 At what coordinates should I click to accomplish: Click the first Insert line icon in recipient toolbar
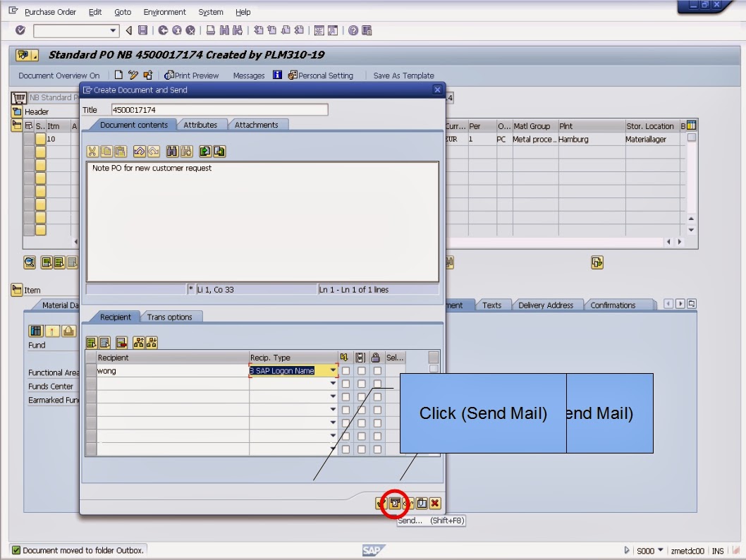coord(92,342)
